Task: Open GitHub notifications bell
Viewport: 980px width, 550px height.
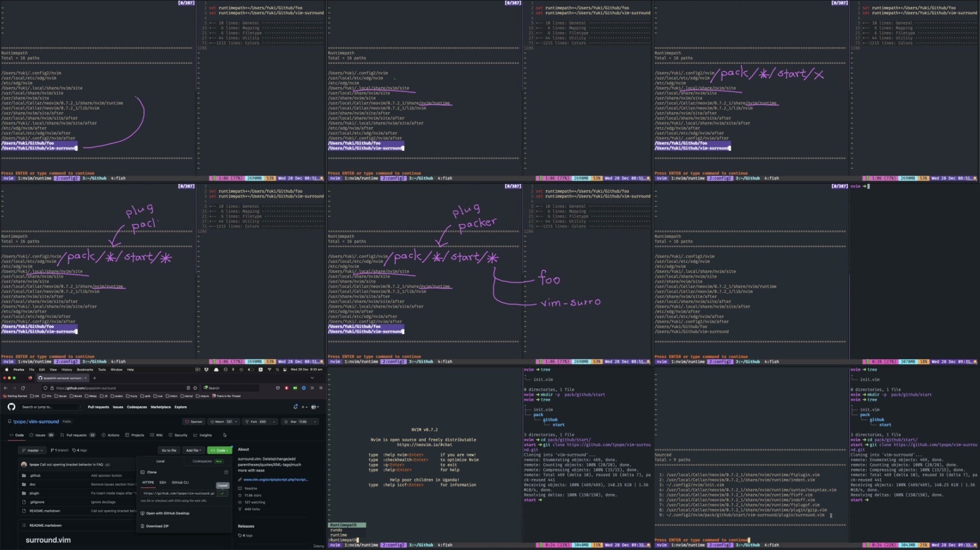Action: 296,407
